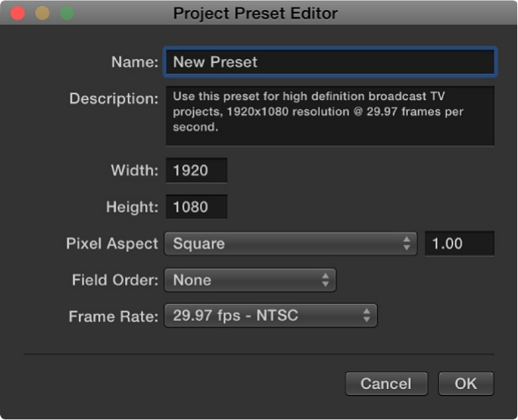Image resolution: width=518 pixels, height=420 pixels.
Task: Select the Width field showing 1920
Action: point(196,171)
